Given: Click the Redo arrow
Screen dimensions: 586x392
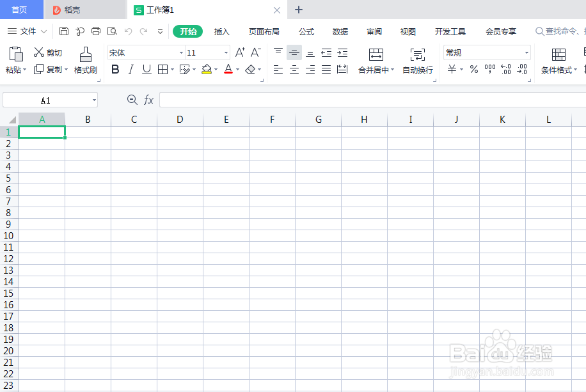Looking at the screenshot, I should 143,31.
